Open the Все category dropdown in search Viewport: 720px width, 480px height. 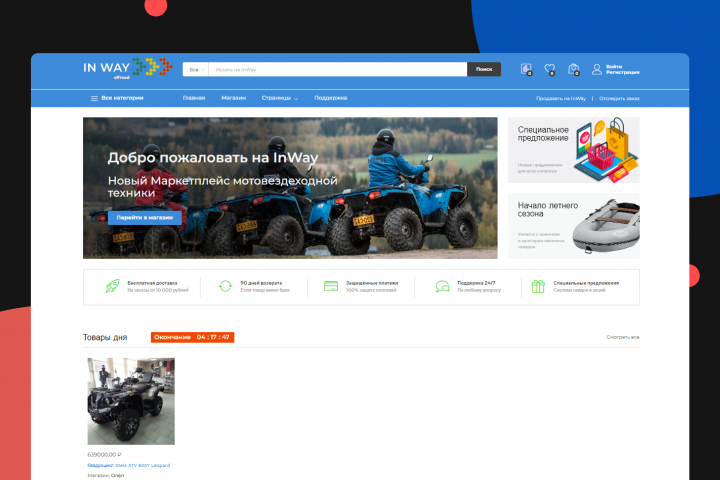196,69
